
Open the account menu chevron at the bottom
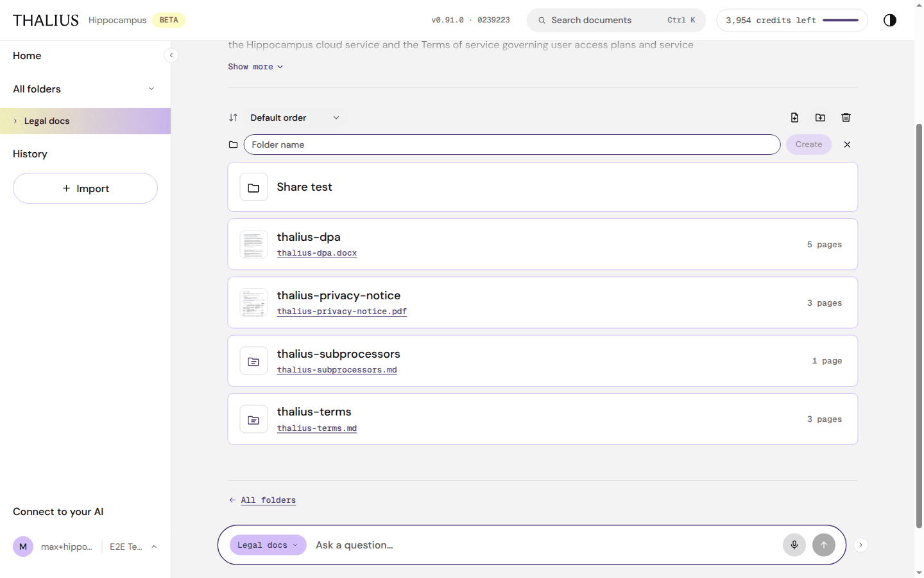pyautogui.click(x=154, y=547)
